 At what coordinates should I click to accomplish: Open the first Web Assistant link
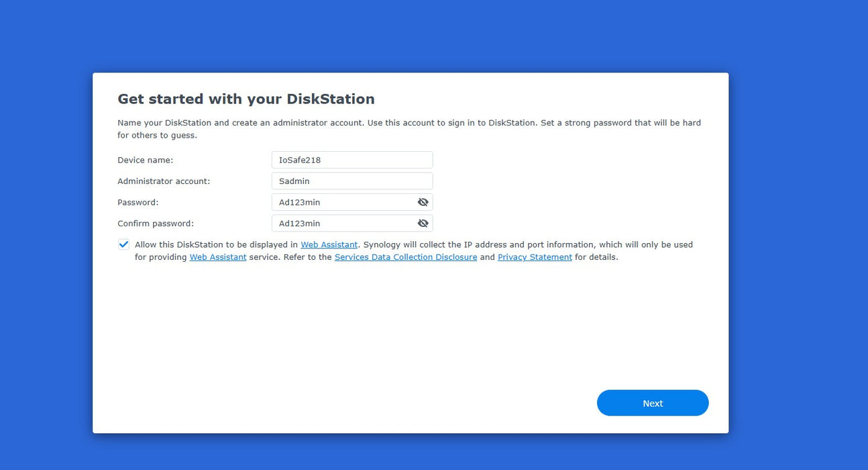click(x=329, y=245)
